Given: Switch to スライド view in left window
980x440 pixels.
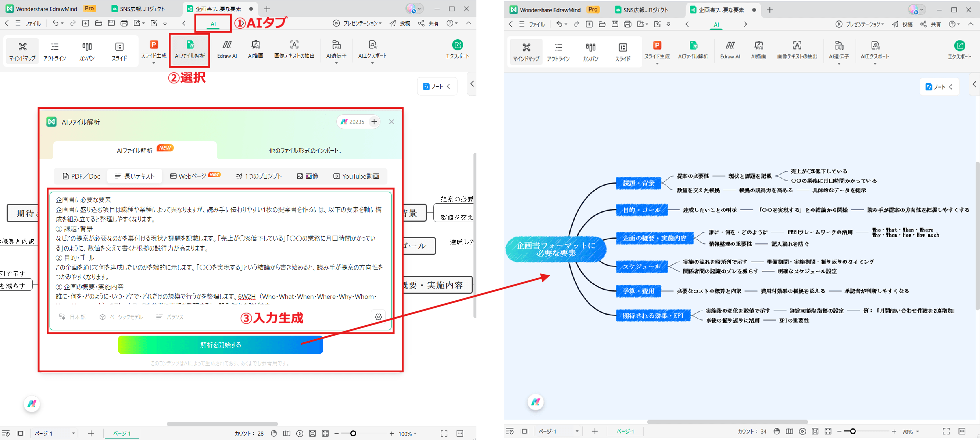Looking at the screenshot, I should (x=119, y=51).
